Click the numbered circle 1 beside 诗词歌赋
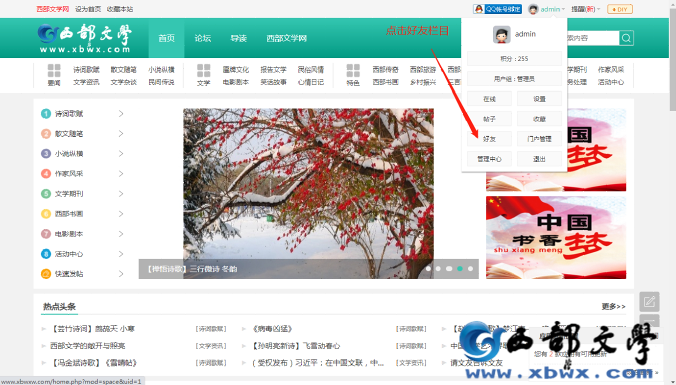 pos(46,114)
